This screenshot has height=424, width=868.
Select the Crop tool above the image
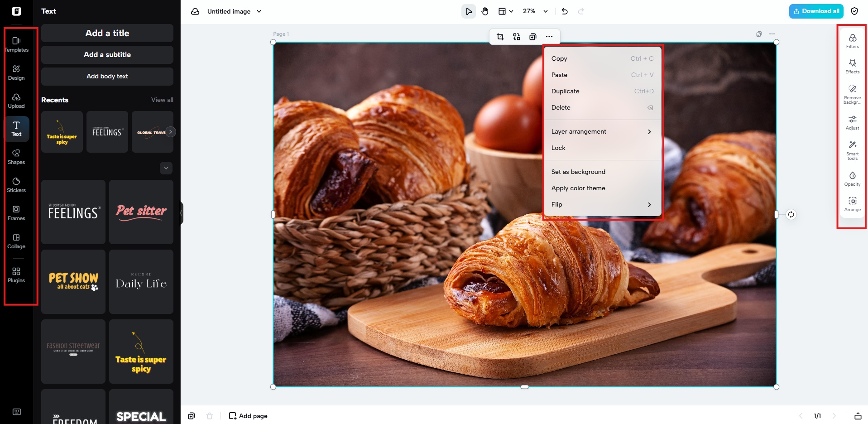tap(500, 37)
